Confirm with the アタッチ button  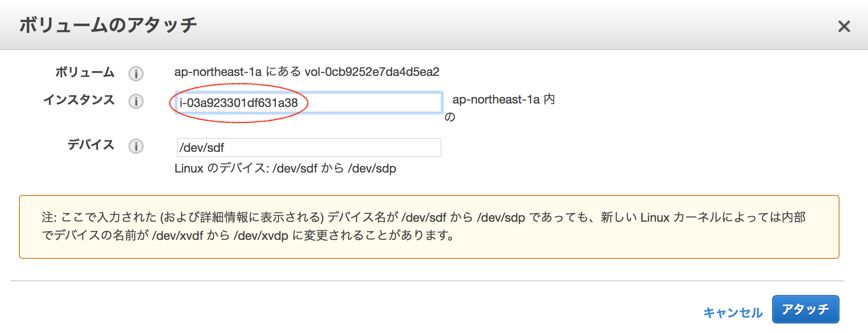point(805,309)
